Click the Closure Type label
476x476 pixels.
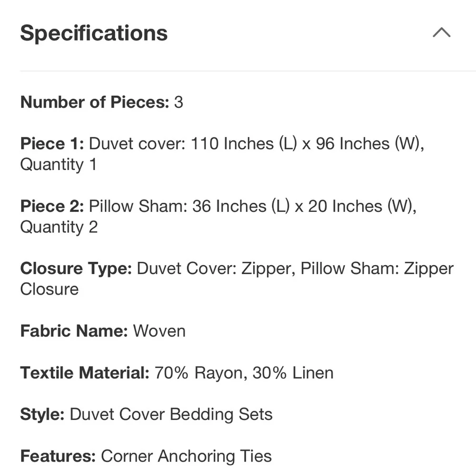76,268
